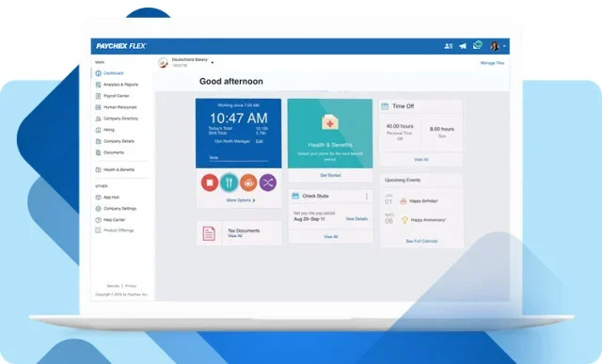
Task: Click the Time Off calendar icon
Action: [x=385, y=106]
